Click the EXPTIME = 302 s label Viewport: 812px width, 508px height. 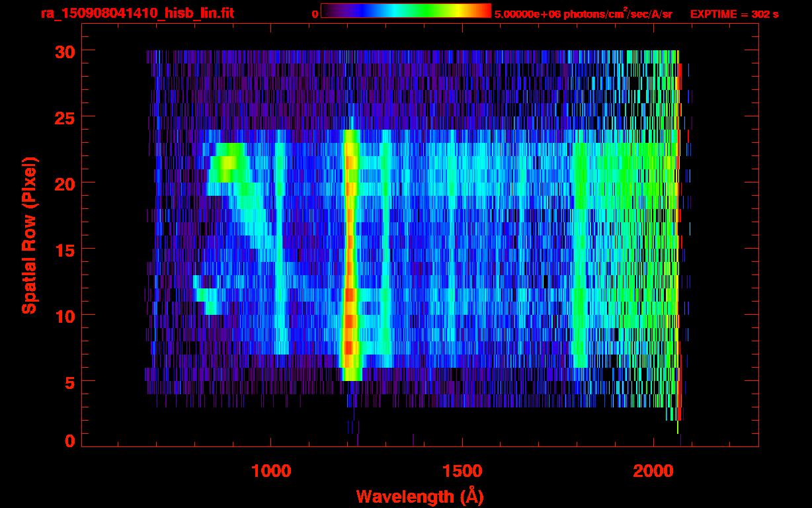[x=734, y=14]
